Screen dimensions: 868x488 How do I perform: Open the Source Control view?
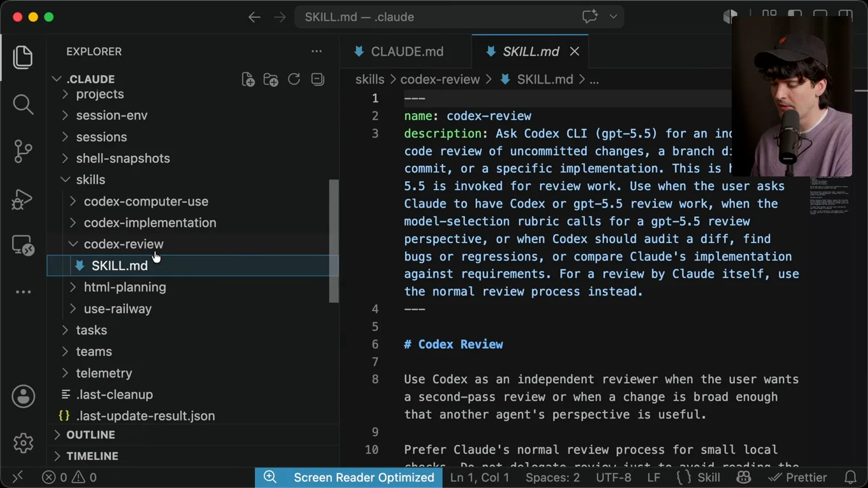tap(23, 151)
